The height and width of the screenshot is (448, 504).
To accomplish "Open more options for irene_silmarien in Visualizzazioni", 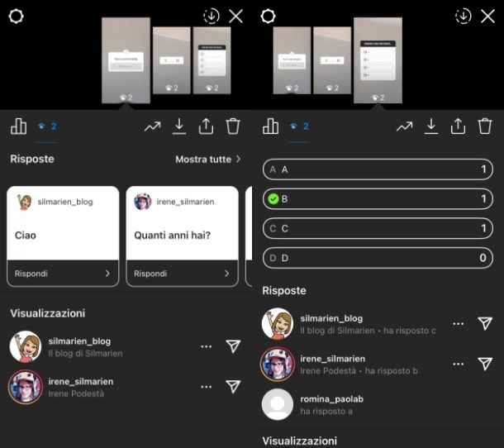I will point(206,387).
